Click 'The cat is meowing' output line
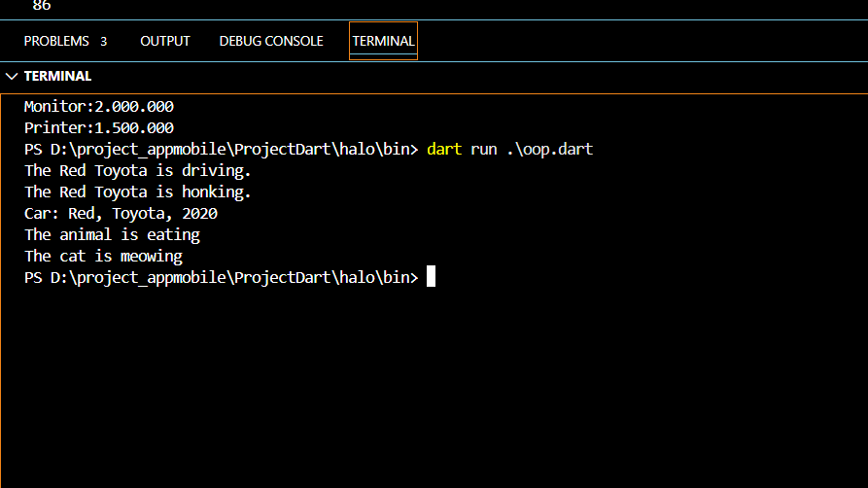868x488 pixels. coord(103,257)
